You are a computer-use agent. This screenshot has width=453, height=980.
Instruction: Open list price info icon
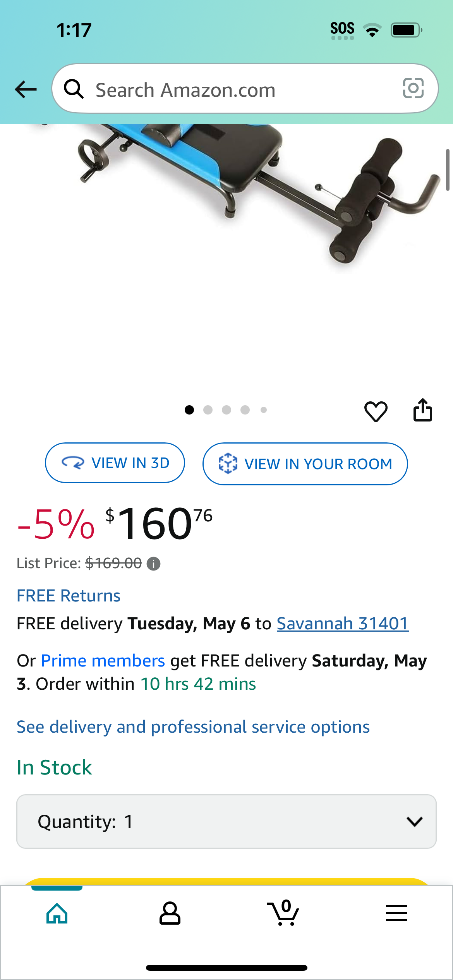[x=153, y=564]
